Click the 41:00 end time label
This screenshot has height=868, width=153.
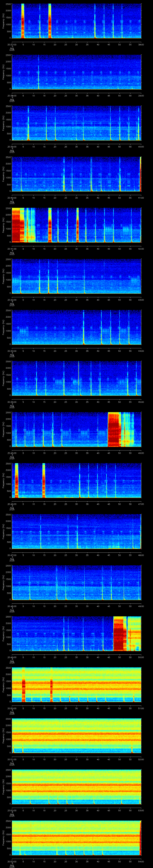pos(141,197)
